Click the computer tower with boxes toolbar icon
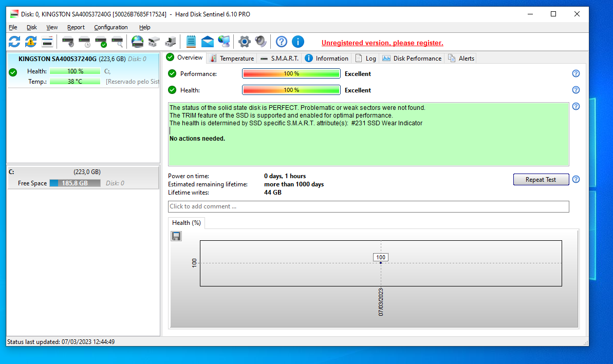Screen dimensions: 613x364 point(171,42)
